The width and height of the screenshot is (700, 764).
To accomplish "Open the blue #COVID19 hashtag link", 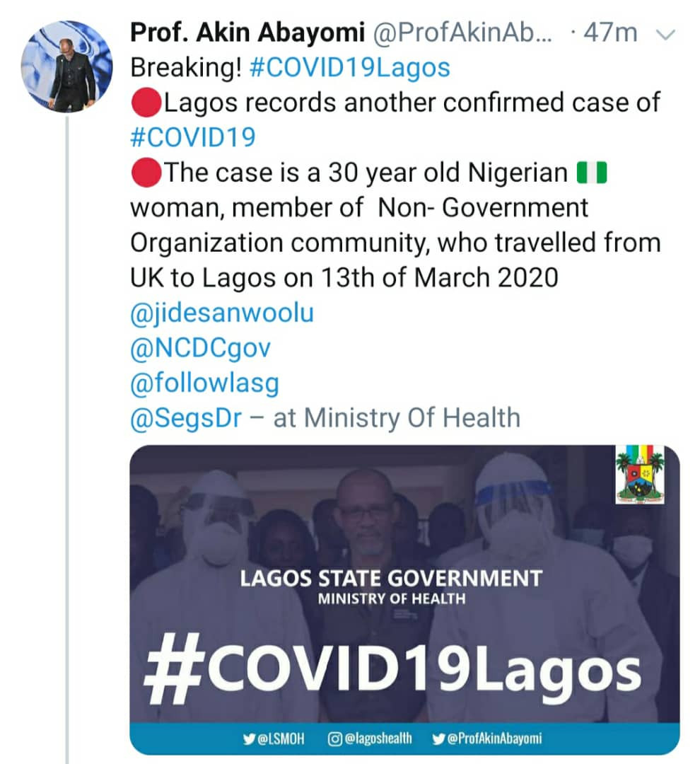I will click(193, 137).
